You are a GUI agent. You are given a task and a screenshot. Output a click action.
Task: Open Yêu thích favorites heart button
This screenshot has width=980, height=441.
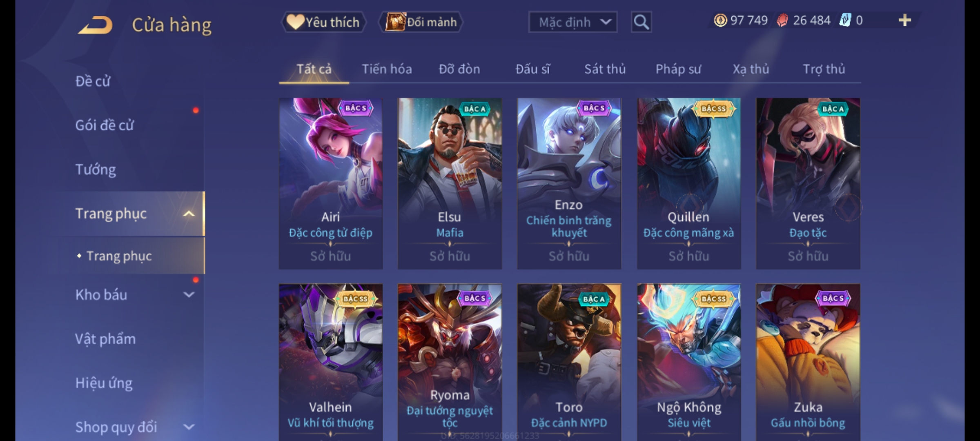pyautogui.click(x=323, y=22)
